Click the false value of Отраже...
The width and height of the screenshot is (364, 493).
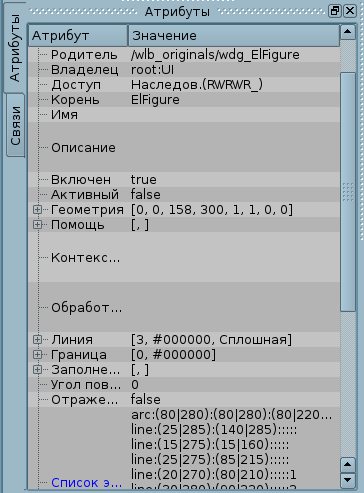[145, 400]
